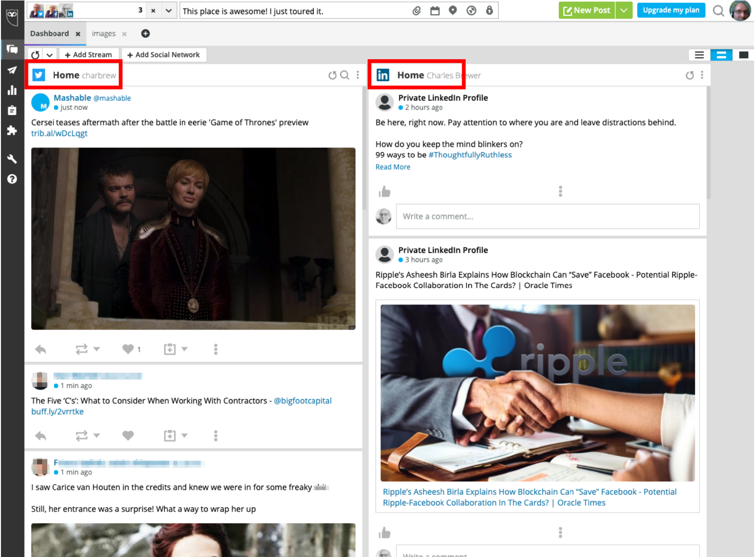Open App Directory puzzle piece icon
Screen dimensions: 756x557
12,131
